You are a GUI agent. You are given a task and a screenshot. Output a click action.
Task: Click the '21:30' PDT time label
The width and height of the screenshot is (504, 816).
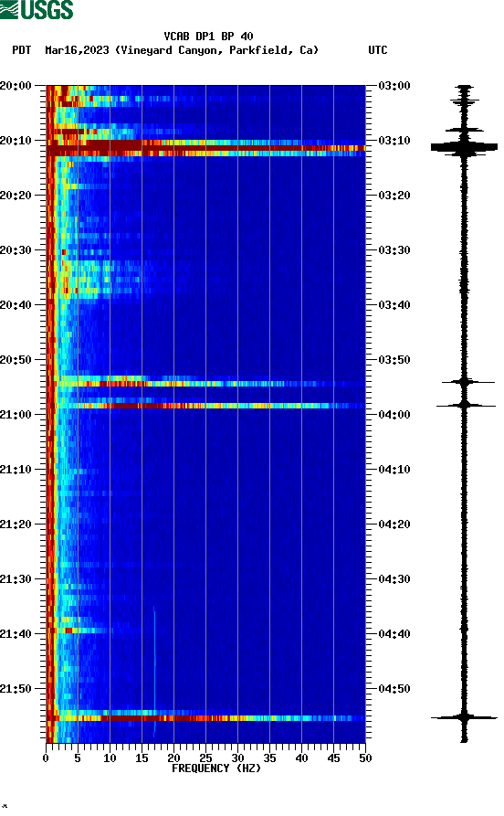pos(16,579)
